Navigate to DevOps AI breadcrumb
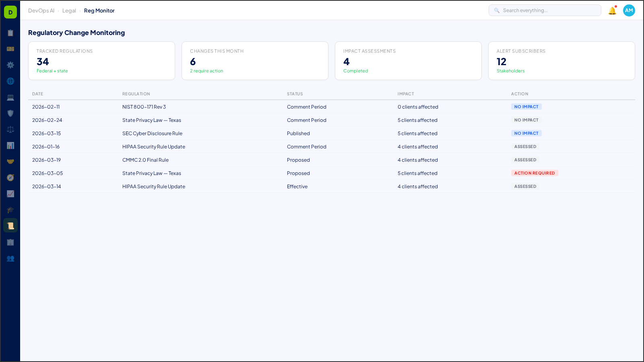644x362 pixels. [41, 10]
